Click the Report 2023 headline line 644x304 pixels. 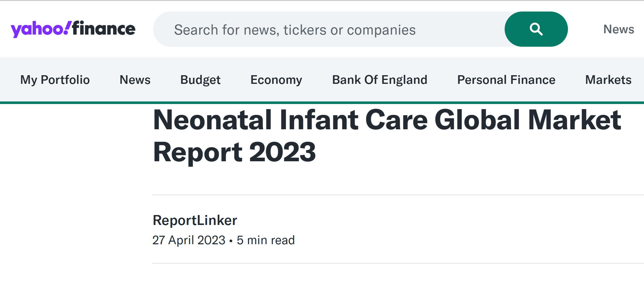tap(234, 152)
